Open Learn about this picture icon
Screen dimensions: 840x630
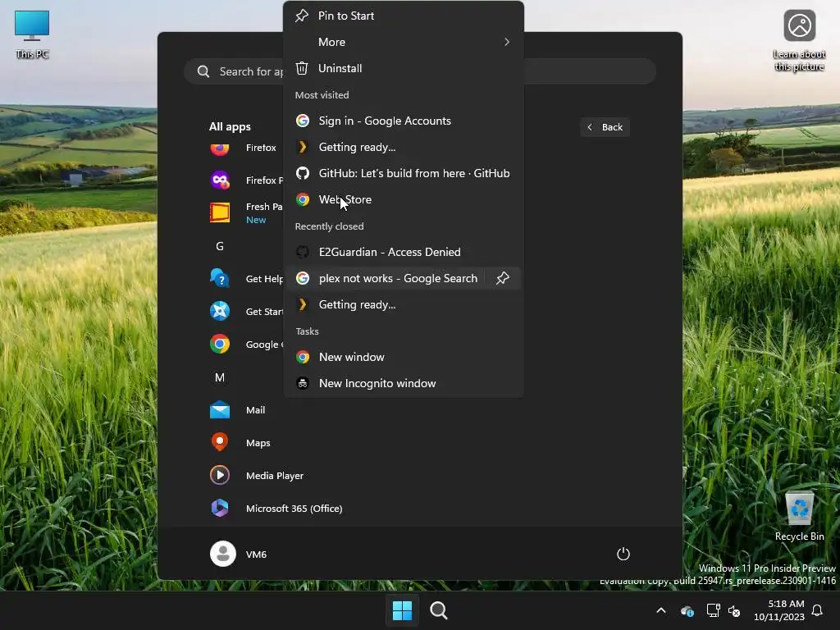pos(799,40)
